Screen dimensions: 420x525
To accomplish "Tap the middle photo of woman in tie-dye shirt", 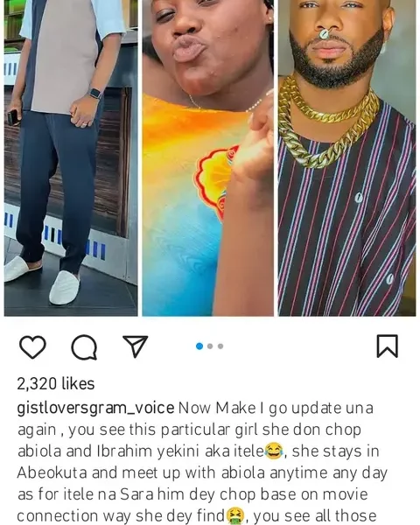I will click(207, 157).
